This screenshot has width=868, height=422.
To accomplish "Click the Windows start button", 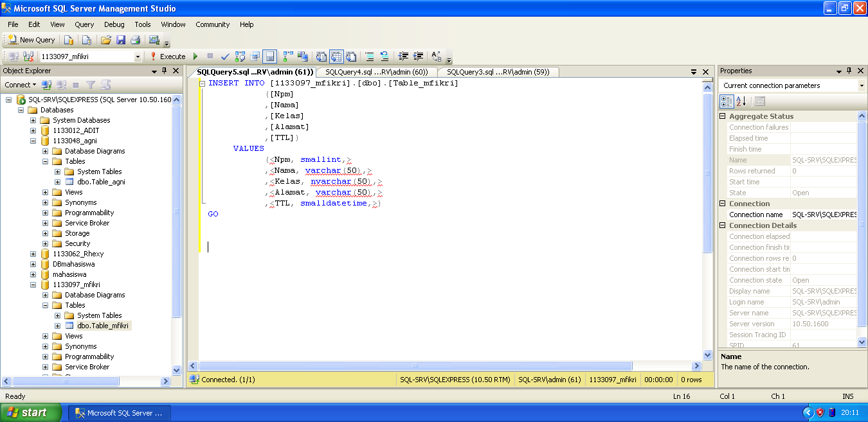I will (x=32, y=412).
